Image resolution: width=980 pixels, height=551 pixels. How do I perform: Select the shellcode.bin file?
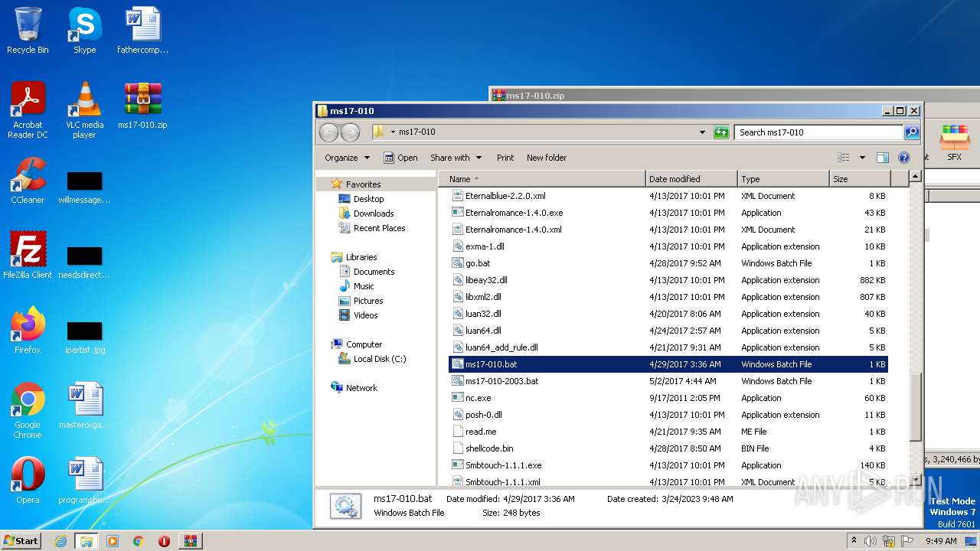coord(667,448)
